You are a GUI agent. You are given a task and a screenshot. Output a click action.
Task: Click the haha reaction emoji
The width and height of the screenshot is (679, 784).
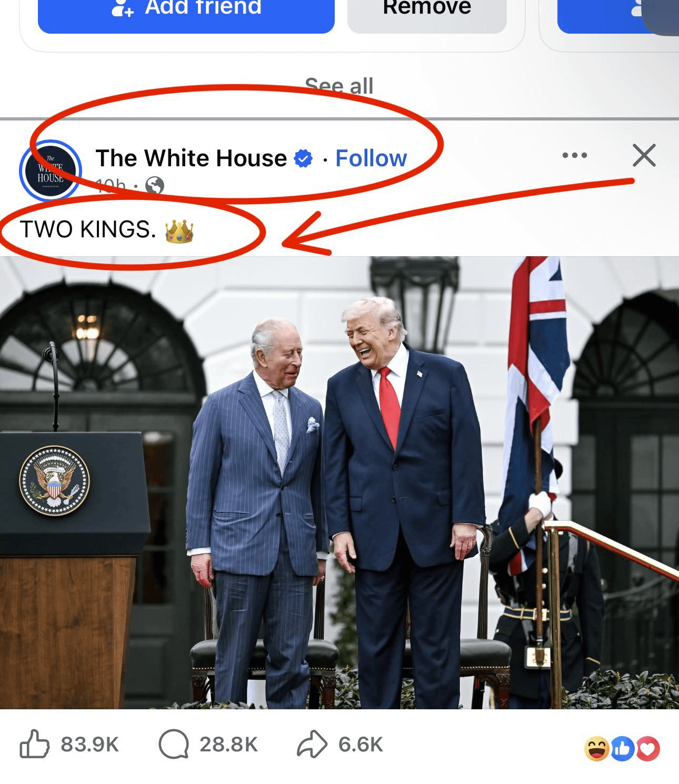(x=597, y=749)
